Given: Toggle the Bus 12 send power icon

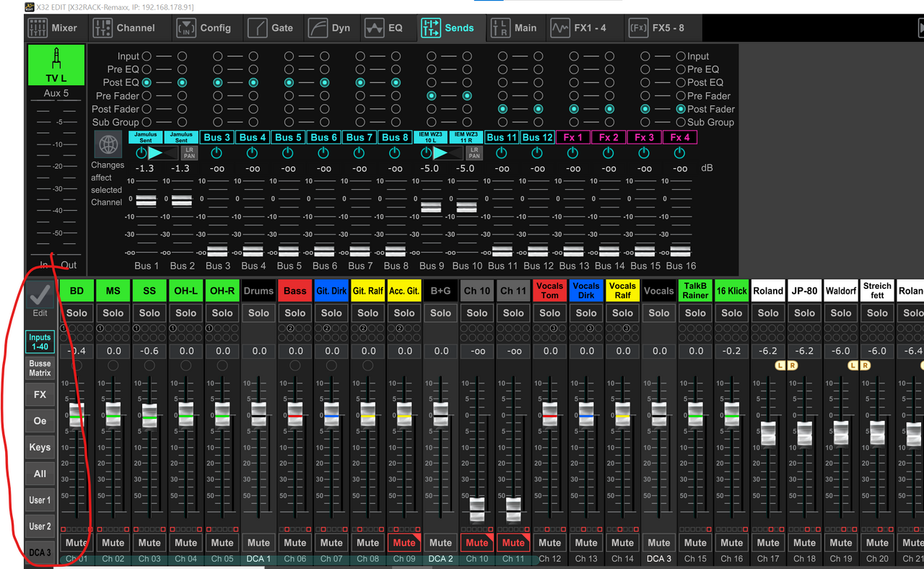Looking at the screenshot, I should coord(537,153).
